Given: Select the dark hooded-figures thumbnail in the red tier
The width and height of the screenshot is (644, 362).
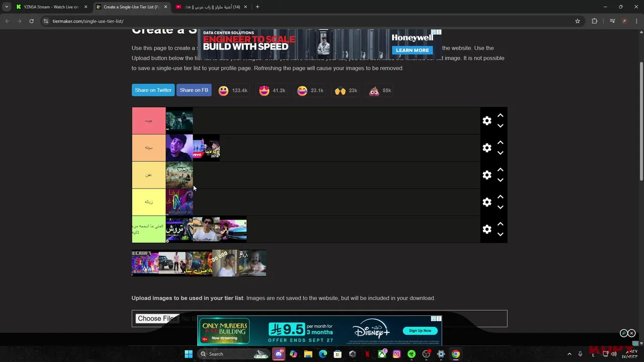Looking at the screenshot, I should tap(179, 121).
